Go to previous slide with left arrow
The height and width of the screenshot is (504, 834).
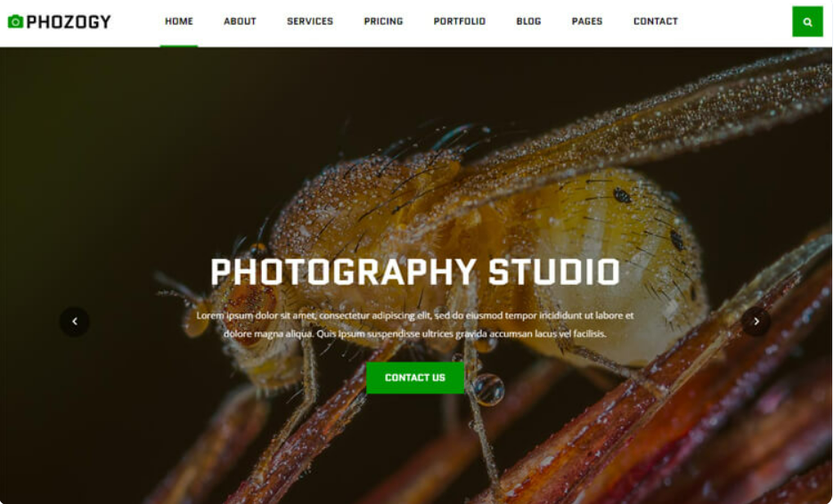pos(75,321)
